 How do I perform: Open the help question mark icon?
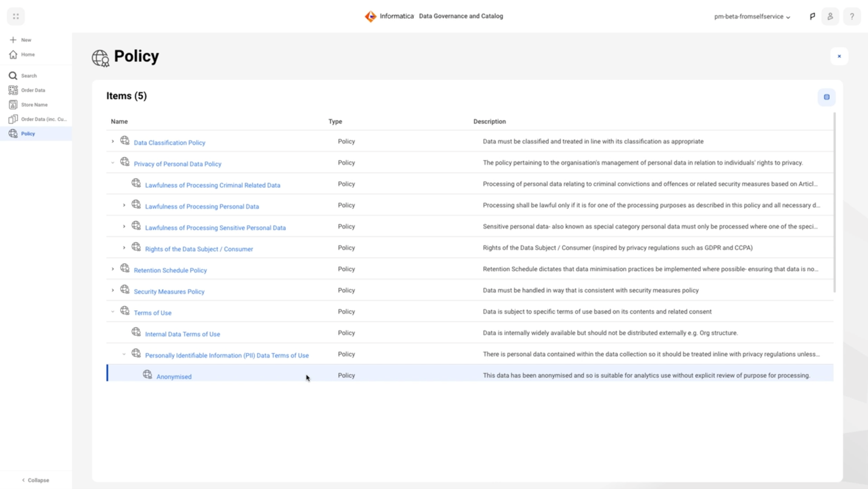pos(852,16)
